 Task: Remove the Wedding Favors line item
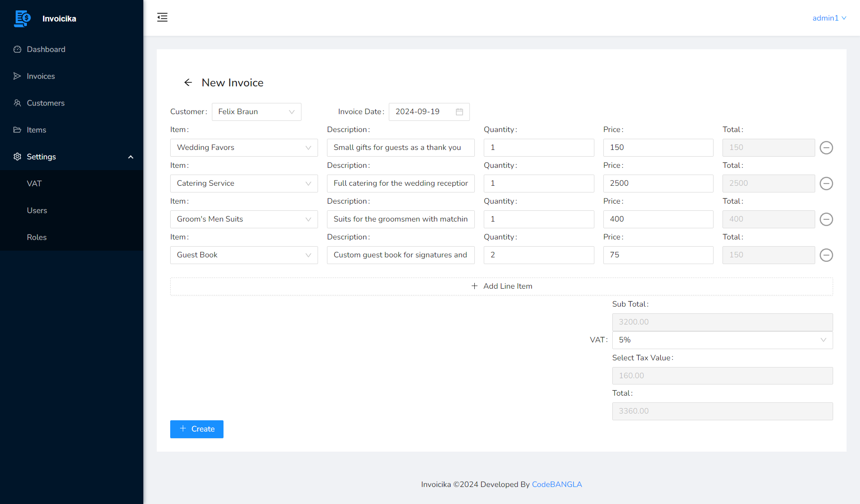pos(826,148)
